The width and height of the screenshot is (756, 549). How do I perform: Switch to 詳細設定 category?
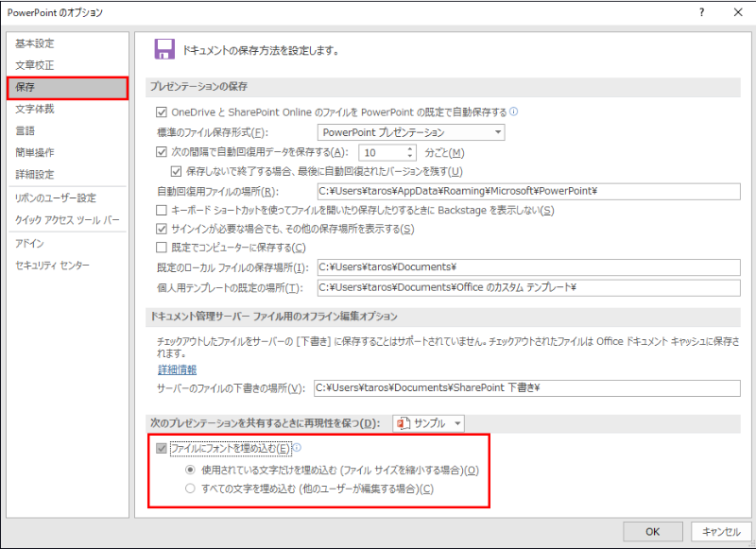[x=35, y=175]
